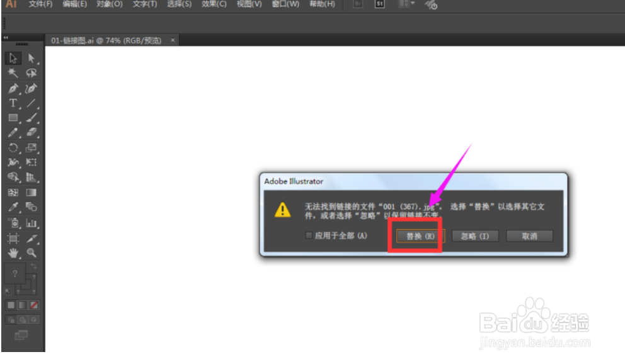Activate the Scale tool
This screenshot has height=364, width=625.
[x=32, y=148]
